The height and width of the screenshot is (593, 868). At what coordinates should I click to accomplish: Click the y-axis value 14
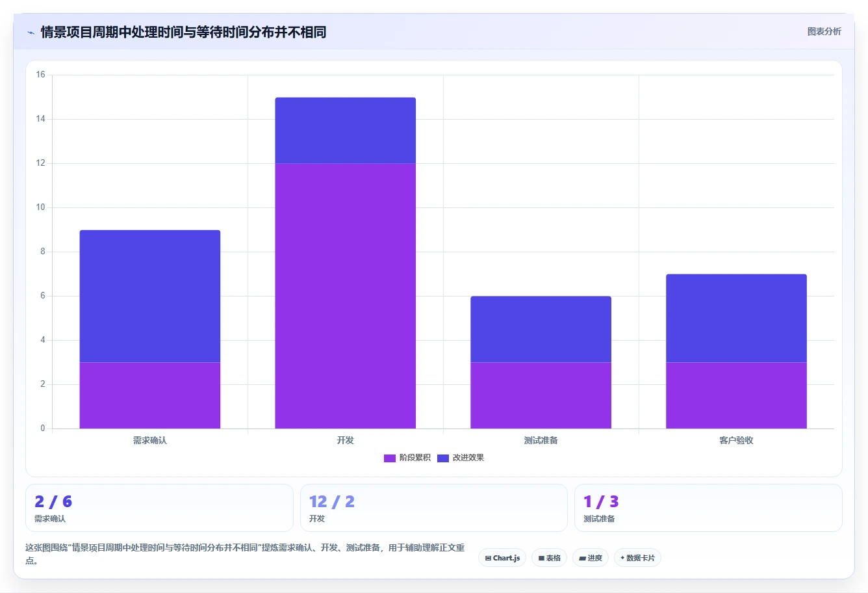(41, 119)
